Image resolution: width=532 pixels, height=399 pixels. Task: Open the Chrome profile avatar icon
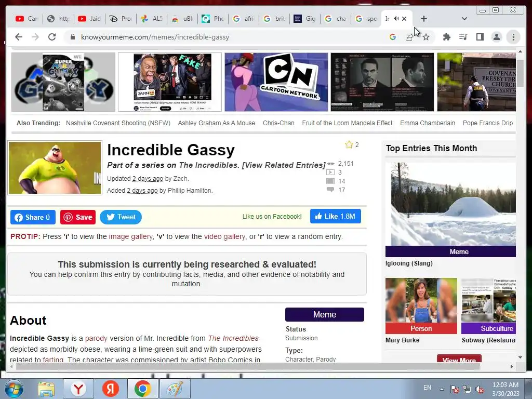496,37
